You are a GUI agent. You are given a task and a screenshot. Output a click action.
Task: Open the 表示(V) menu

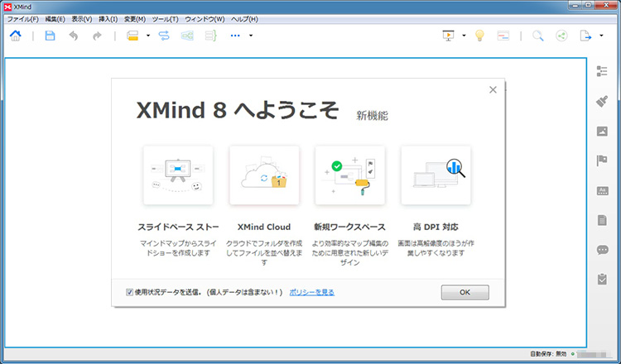(82, 19)
